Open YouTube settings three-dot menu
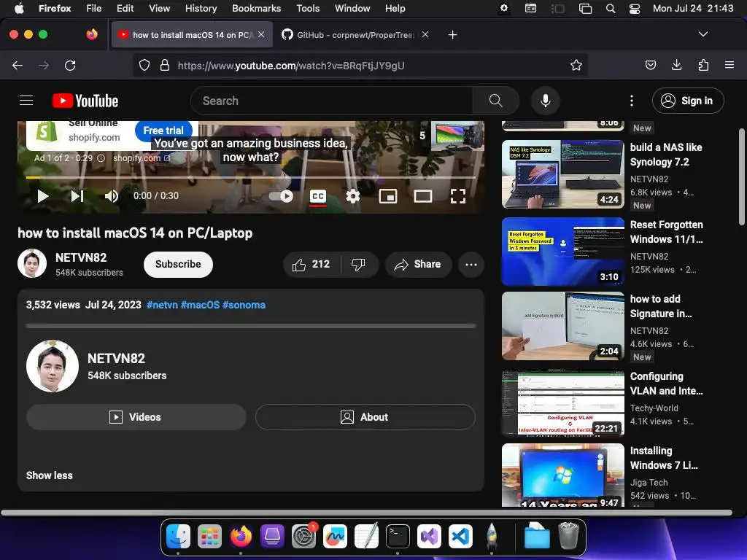This screenshot has width=747, height=560. point(632,101)
